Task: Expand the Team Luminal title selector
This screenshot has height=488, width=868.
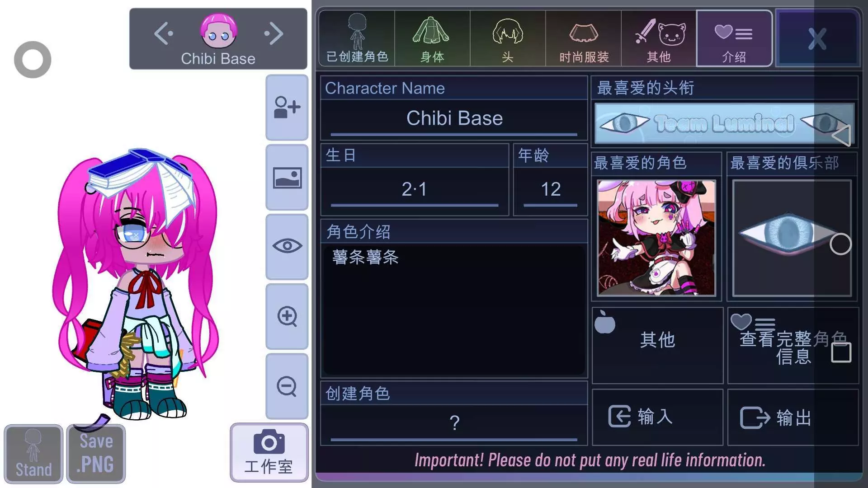Action: [724, 123]
